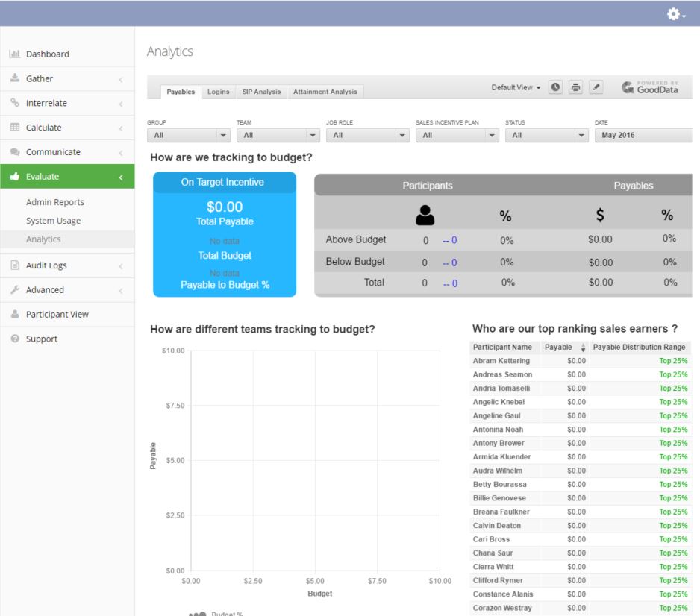Expand the Calculate menu chevron
Viewport: 700px width, 616px height.
pos(121,128)
